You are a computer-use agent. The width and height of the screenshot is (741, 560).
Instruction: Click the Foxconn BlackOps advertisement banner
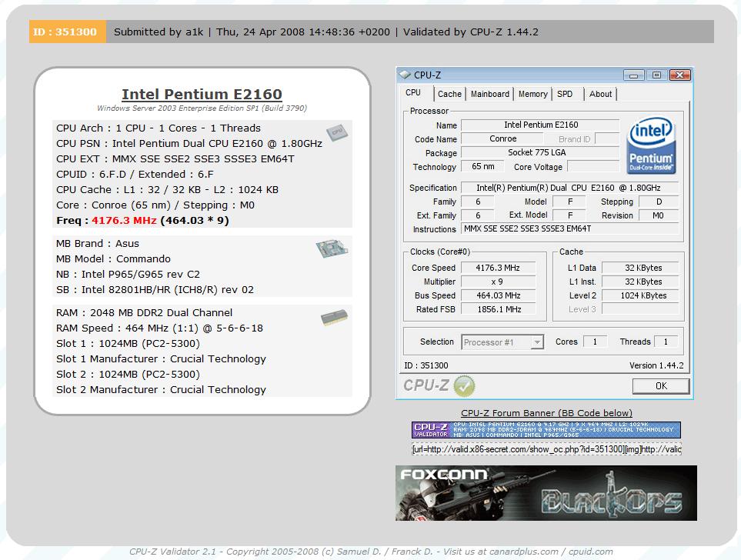click(x=546, y=493)
